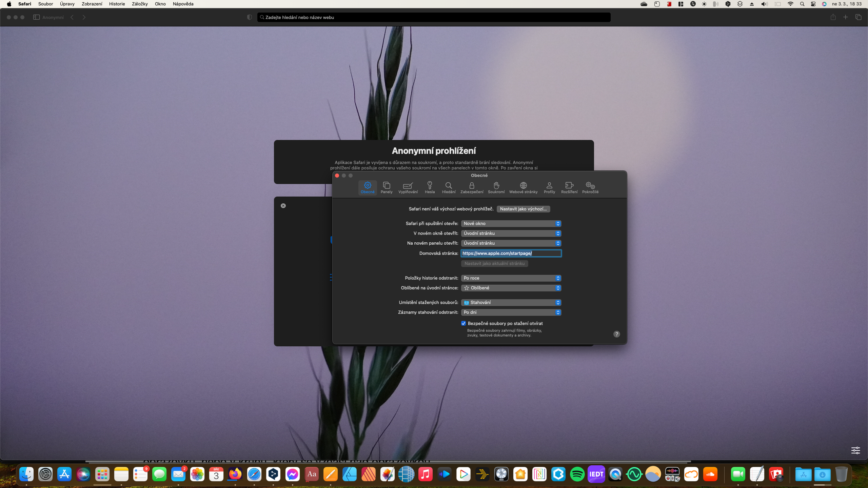Switch to Soukromí privacy settings

(x=496, y=187)
